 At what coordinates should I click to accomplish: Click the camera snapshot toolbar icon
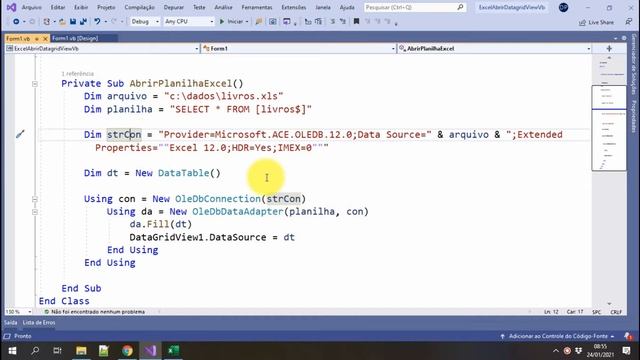[272, 21]
